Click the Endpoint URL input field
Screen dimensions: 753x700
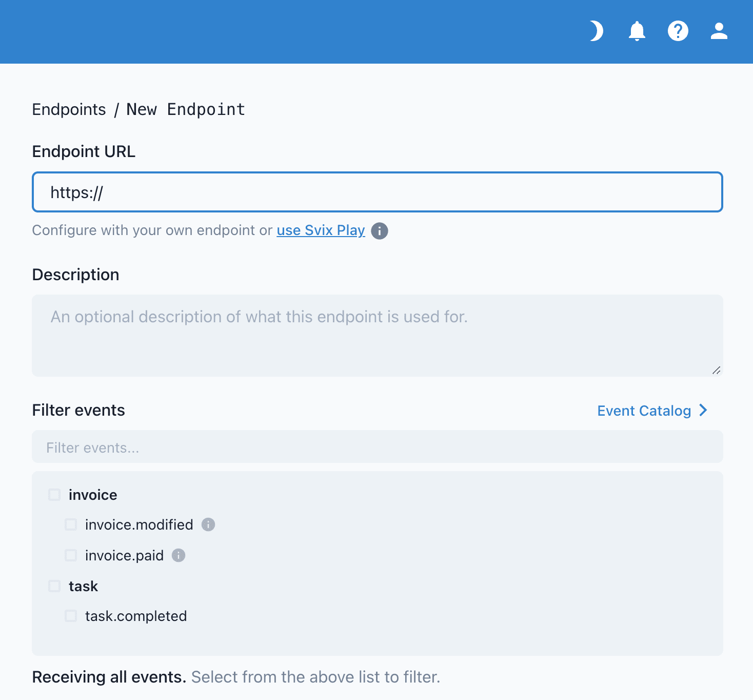coord(377,192)
